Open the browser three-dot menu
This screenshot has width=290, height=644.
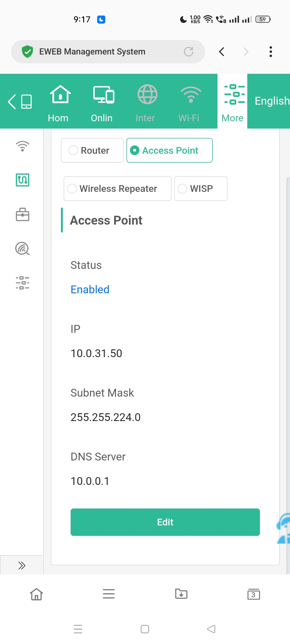click(270, 52)
